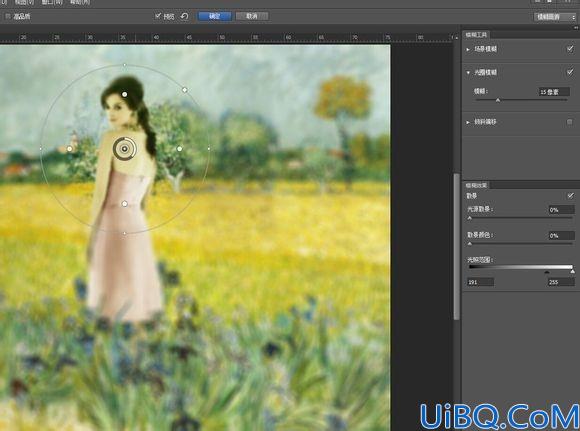580x431 pixels.
Task: Click the bottom ellipse boundary handle
Action: pyautogui.click(x=125, y=233)
